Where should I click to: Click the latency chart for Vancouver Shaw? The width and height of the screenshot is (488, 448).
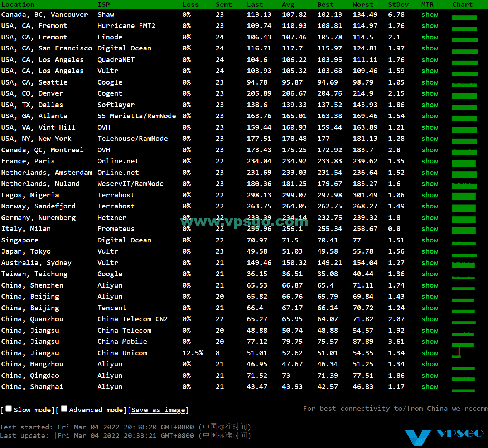464,16
